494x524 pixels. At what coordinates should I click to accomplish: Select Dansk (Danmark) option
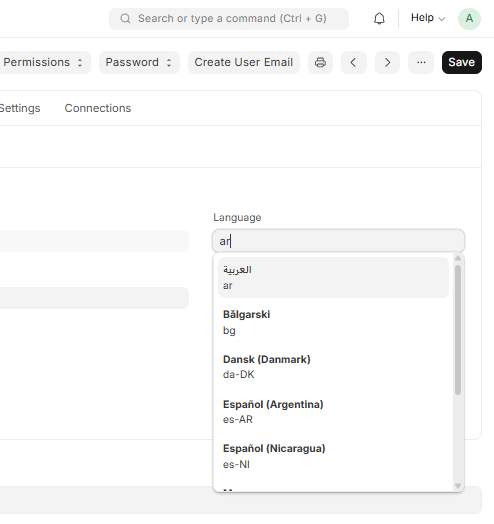pyautogui.click(x=333, y=367)
